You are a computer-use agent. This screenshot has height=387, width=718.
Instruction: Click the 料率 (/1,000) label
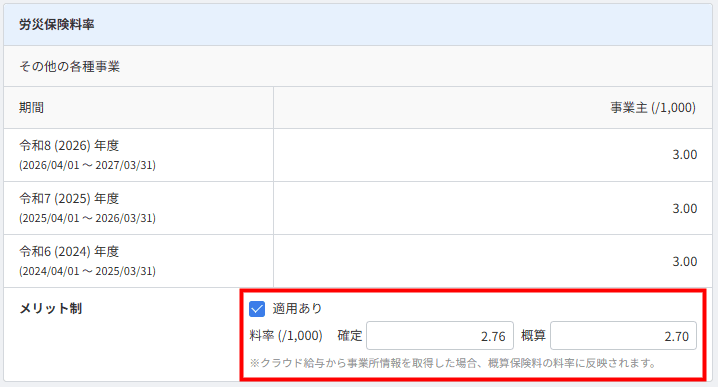[286, 336]
